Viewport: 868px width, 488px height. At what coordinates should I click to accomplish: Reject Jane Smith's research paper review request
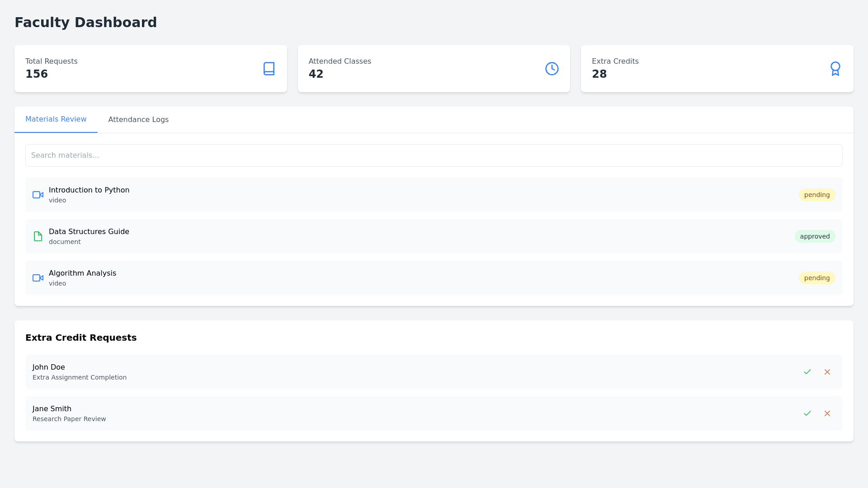[827, 413]
